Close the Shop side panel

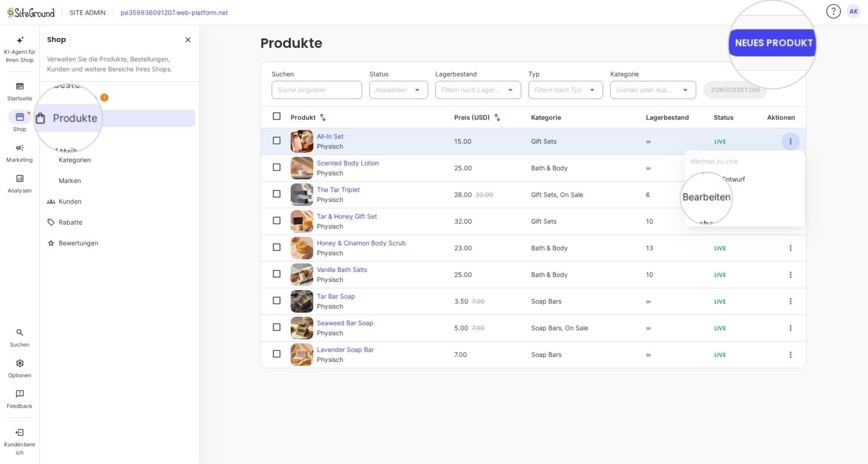[x=188, y=40]
